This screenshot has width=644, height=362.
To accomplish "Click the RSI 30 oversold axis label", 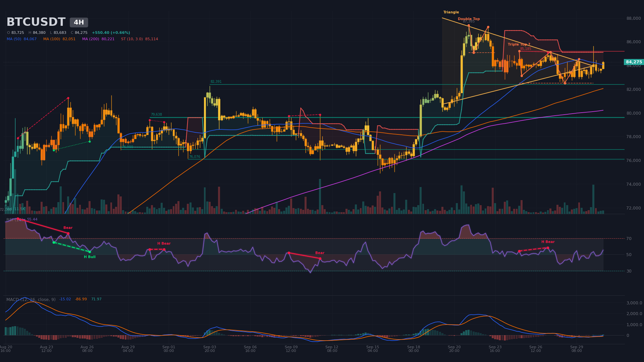I will click(x=629, y=271).
